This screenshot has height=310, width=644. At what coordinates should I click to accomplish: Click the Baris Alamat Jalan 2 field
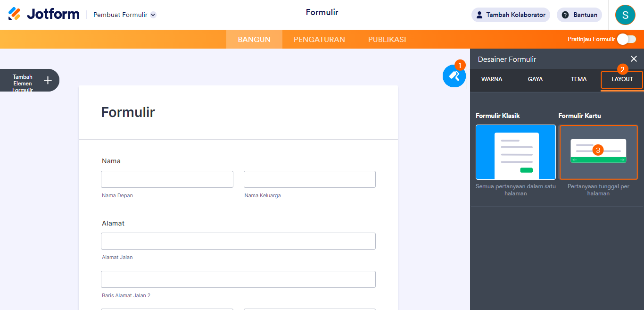[238, 279]
